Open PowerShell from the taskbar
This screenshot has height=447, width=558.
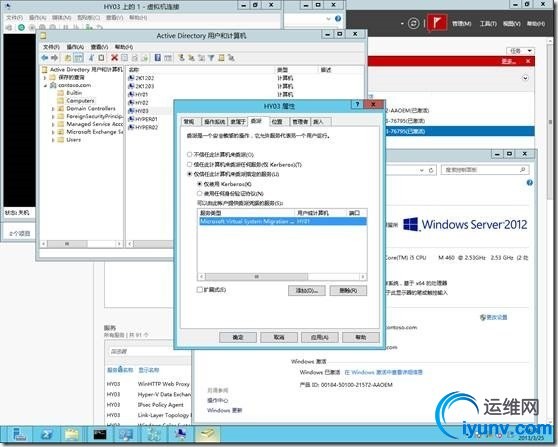click(46, 435)
